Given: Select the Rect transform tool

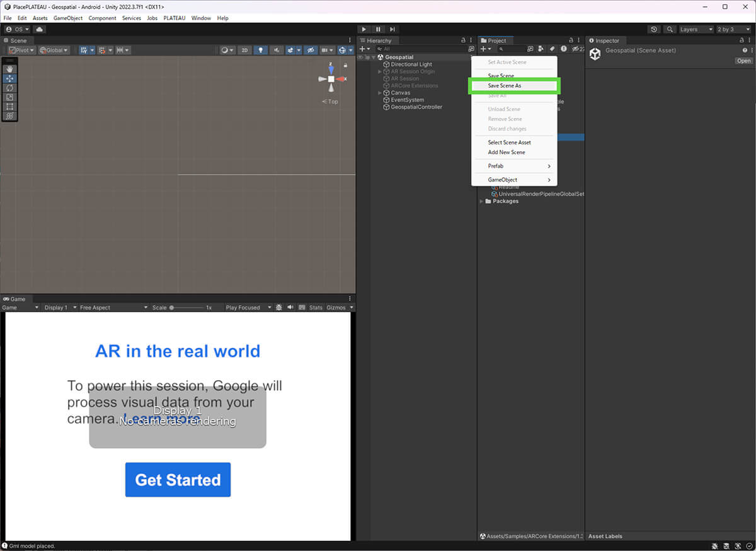Looking at the screenshot, I should [9, 107].
